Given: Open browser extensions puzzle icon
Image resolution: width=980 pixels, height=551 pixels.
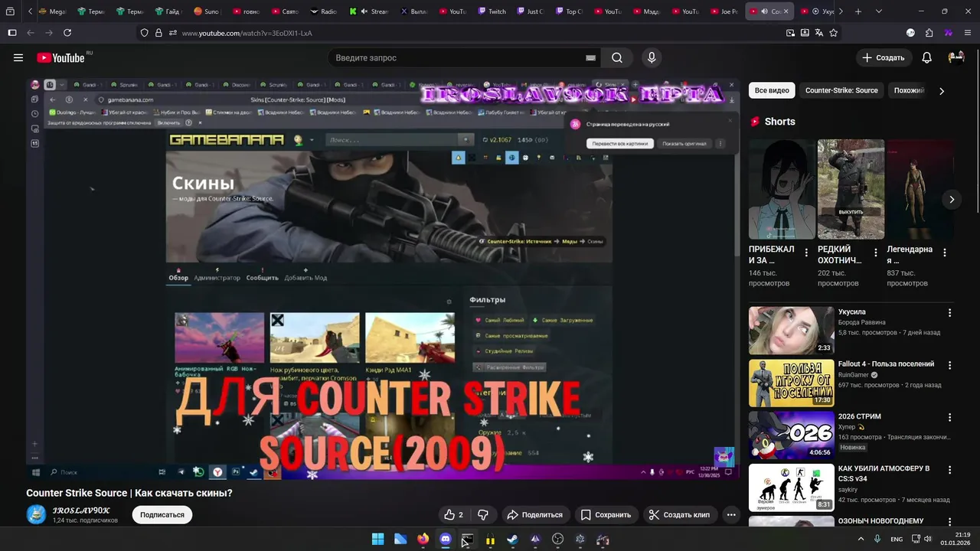Looking at the screenshot, I should 929,33.
